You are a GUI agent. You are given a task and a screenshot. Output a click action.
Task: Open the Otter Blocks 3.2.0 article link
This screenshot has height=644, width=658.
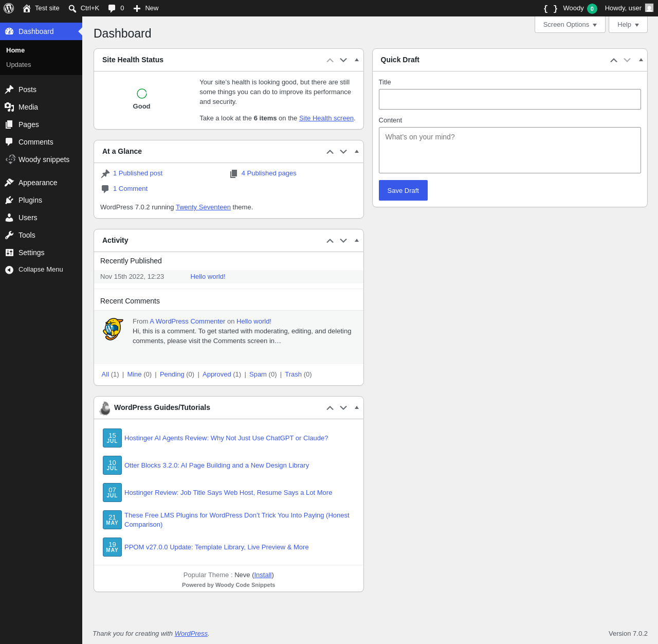(216, 466)
